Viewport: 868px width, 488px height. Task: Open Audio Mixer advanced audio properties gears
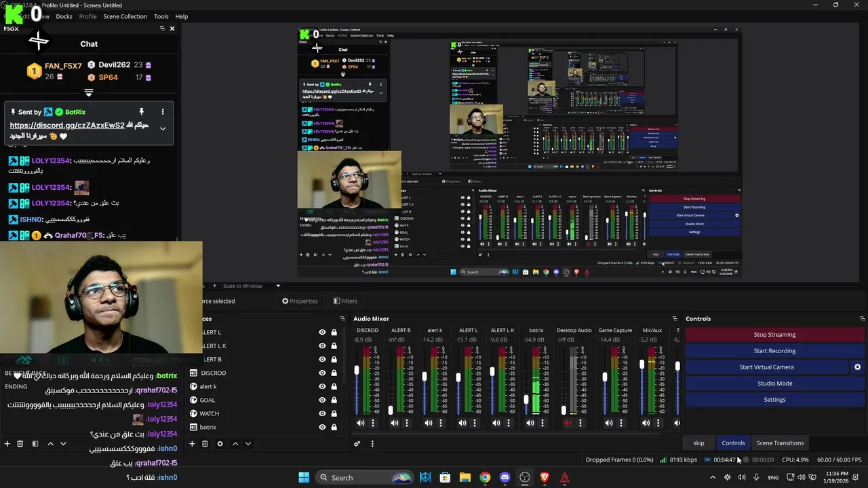pos(357,444)
